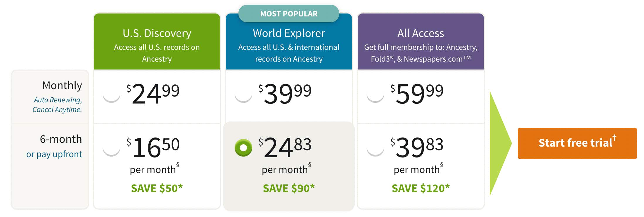Click the "Auto Renewing, Cancel Anytime." note
Image resolution: width=644 pixels, height=217 pixels.
[57, 105]
